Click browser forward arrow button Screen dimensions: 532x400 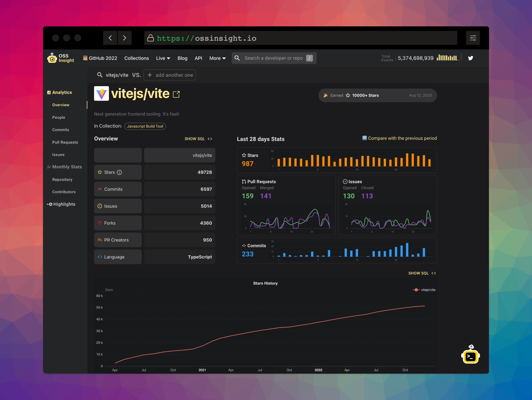coord(124,38)
